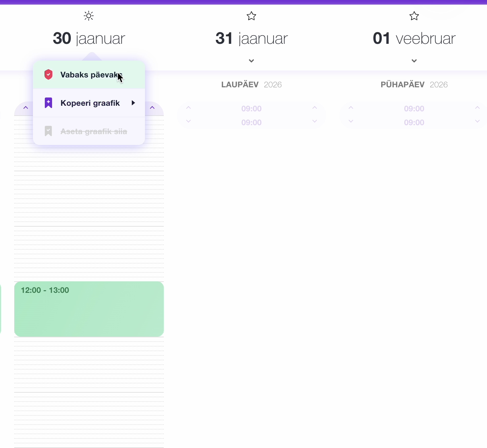
Task: Click the red shield icon in menu
Action: coord(48,74)
